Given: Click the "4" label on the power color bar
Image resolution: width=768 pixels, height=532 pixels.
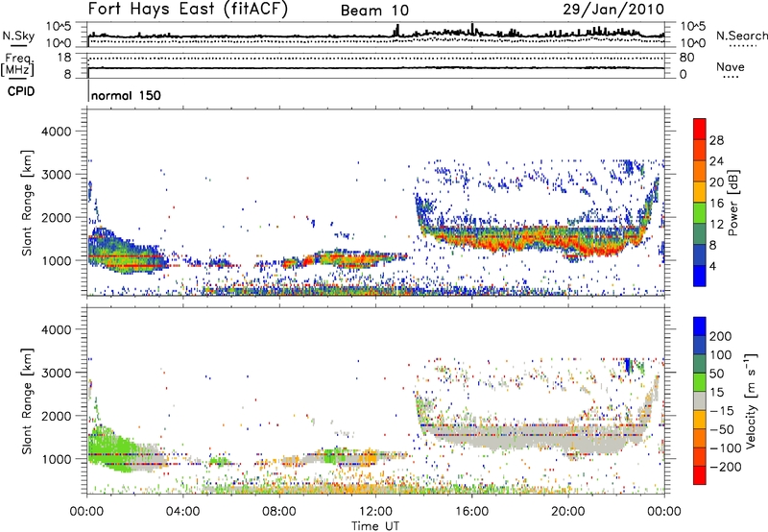Looking at the screenshot, I should 712,266.
